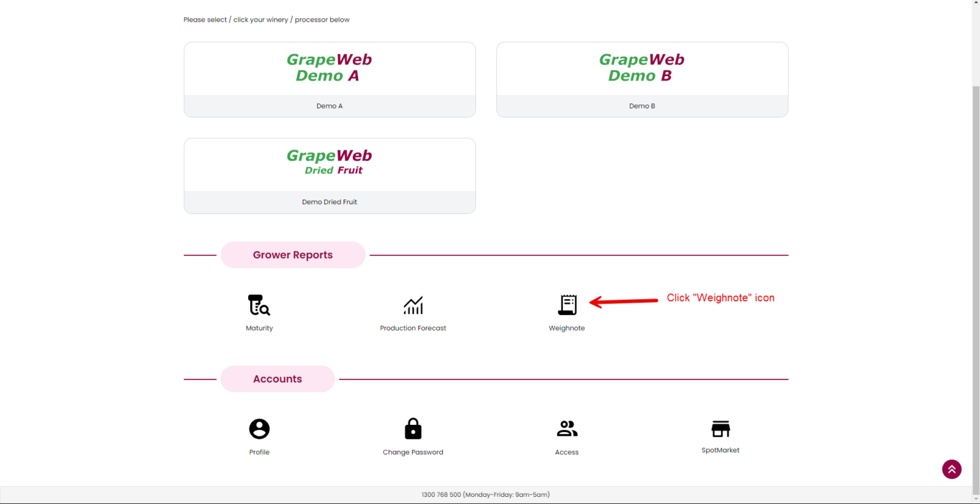The width and height of the screenshot is (980, 504).
Task: Click the "Access" text label
Action: pyautogui.click(x=567, y=452)
